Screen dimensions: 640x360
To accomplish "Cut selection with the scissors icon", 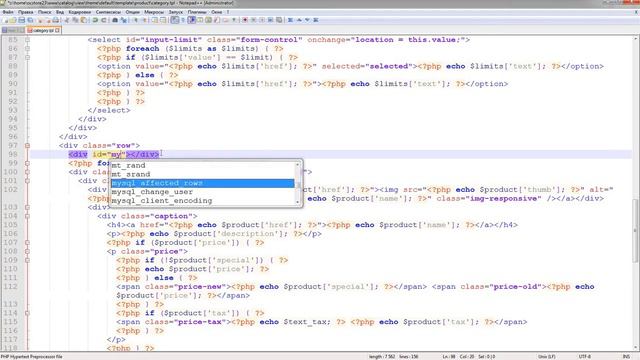I will click(x=67, y=20).
